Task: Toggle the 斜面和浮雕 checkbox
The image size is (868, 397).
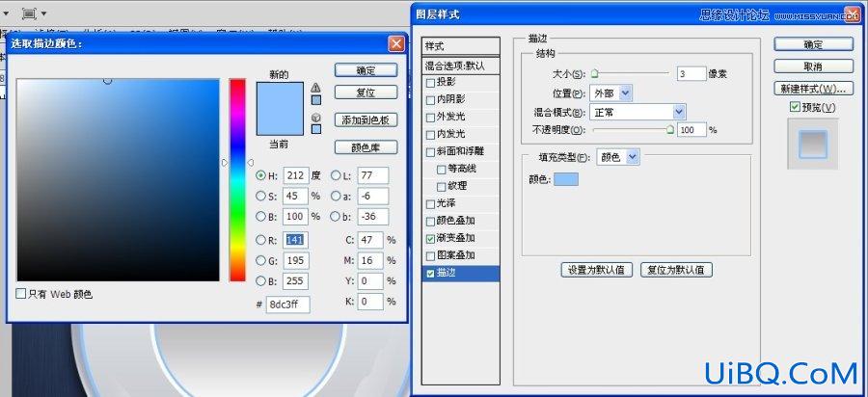Action: point(431,151)
